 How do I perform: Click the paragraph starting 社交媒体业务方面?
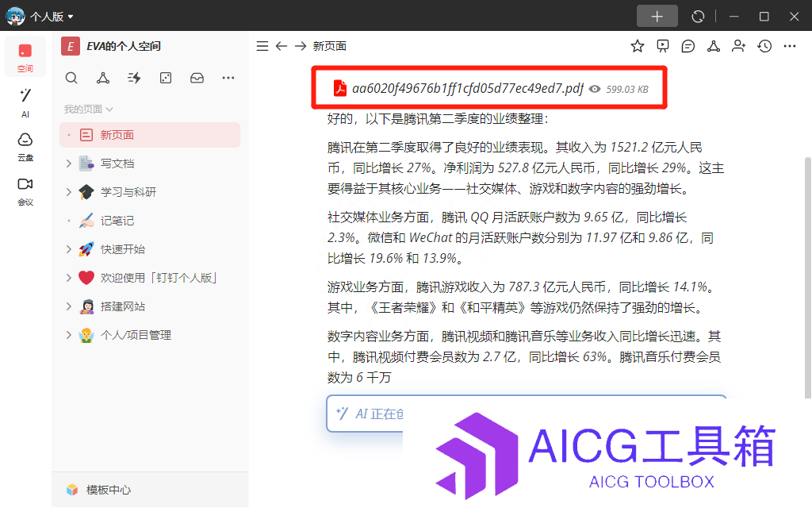tap(520, 238)
